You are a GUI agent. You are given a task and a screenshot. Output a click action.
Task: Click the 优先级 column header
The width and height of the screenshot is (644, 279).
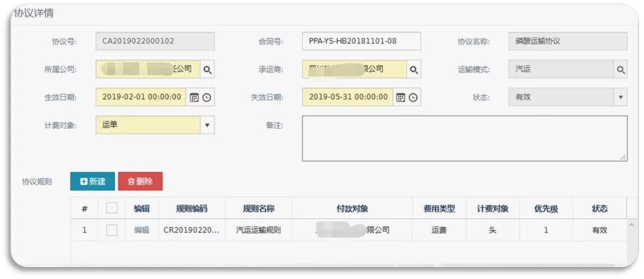(546, 209)
